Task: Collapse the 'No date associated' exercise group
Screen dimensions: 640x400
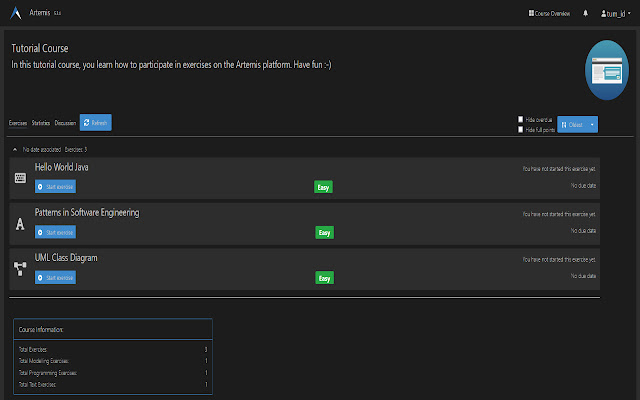Action: pos(14,148)
